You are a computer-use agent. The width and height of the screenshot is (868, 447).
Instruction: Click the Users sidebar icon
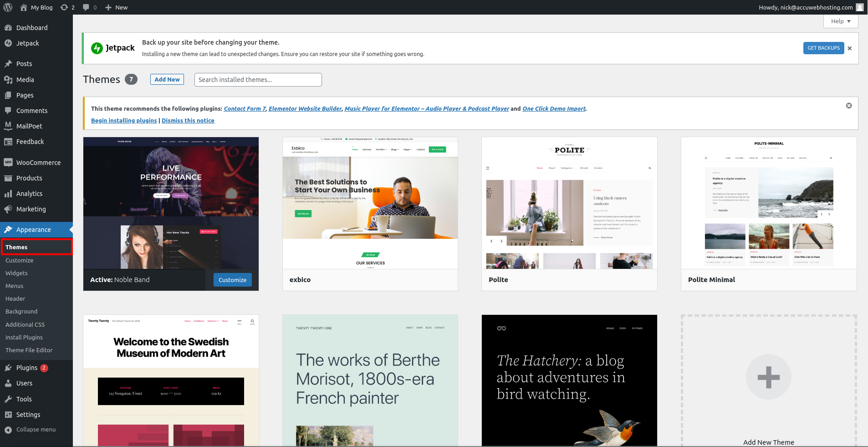[x=8, y=383]
